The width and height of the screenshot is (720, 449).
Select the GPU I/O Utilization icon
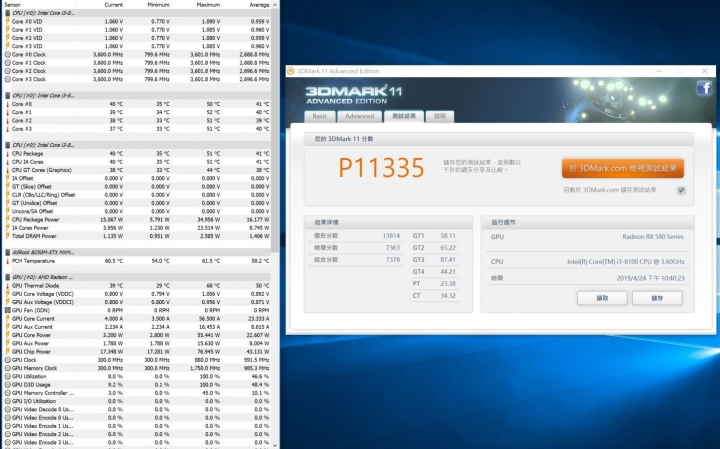(x=7, y=401)
